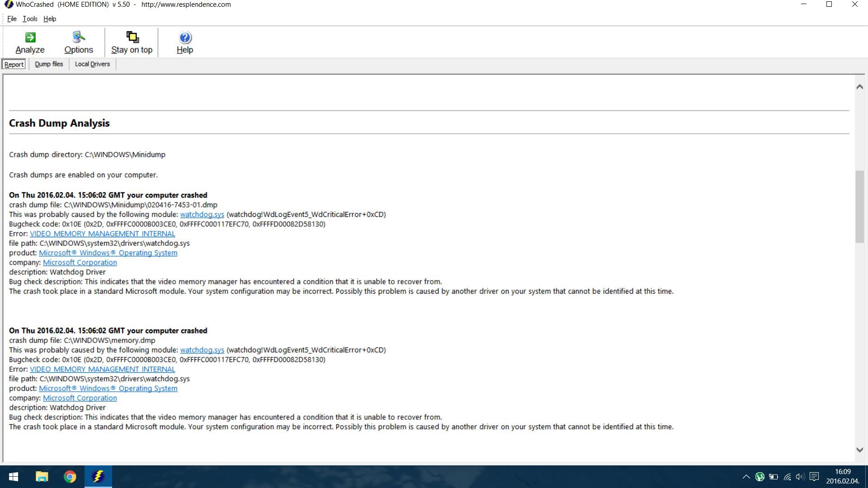868x488 pixels.
Task: Open the volume speaker tray icon
Action: click(800, 477)
